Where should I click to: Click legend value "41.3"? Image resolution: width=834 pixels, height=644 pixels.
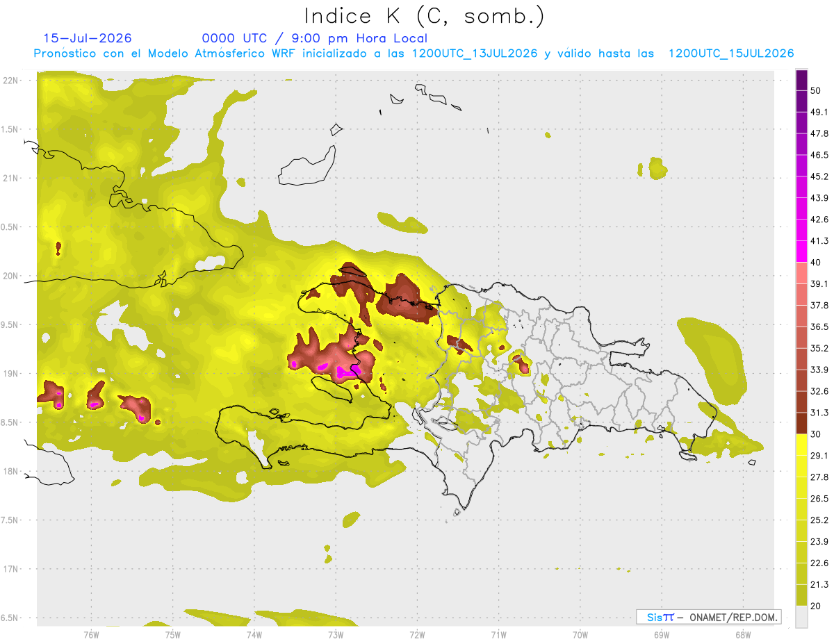(x=819, y=241)
